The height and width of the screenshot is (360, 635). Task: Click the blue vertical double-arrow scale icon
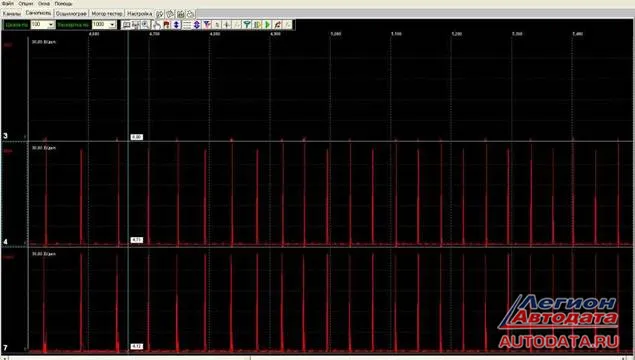point(177,25)
